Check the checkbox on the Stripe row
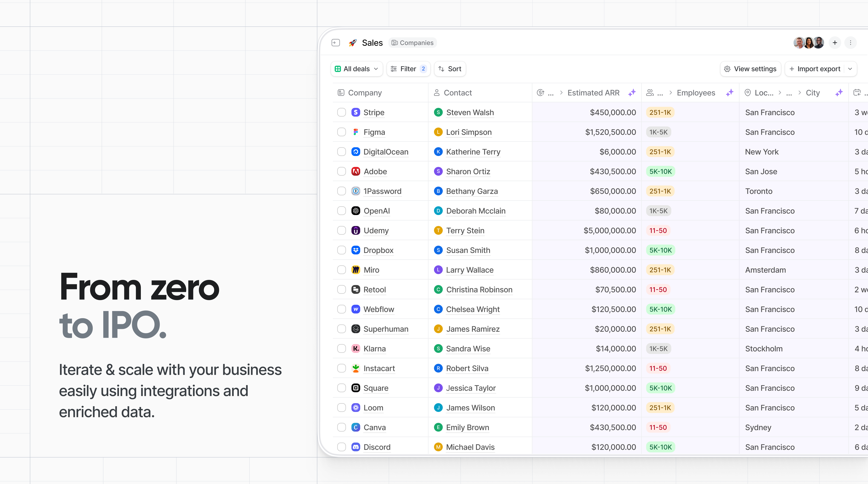Viewport: 868px width, 484px height. click(x=341, y=112)
